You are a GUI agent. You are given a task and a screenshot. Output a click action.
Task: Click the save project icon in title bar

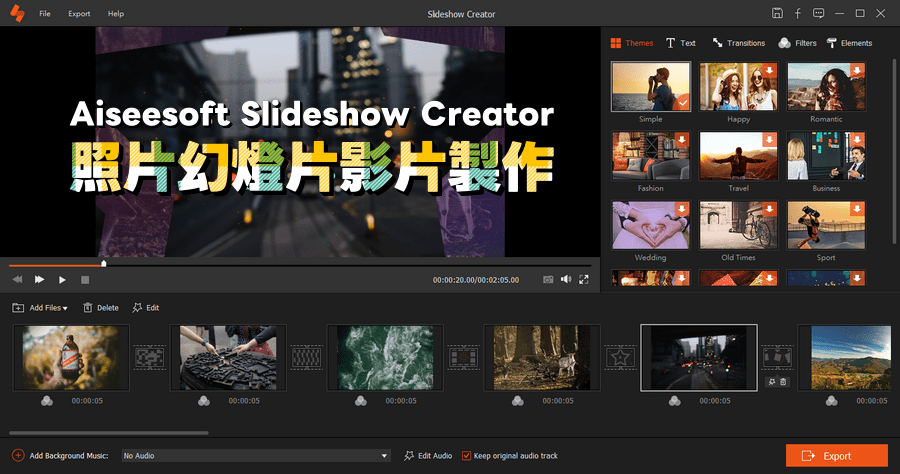(777, 13)
